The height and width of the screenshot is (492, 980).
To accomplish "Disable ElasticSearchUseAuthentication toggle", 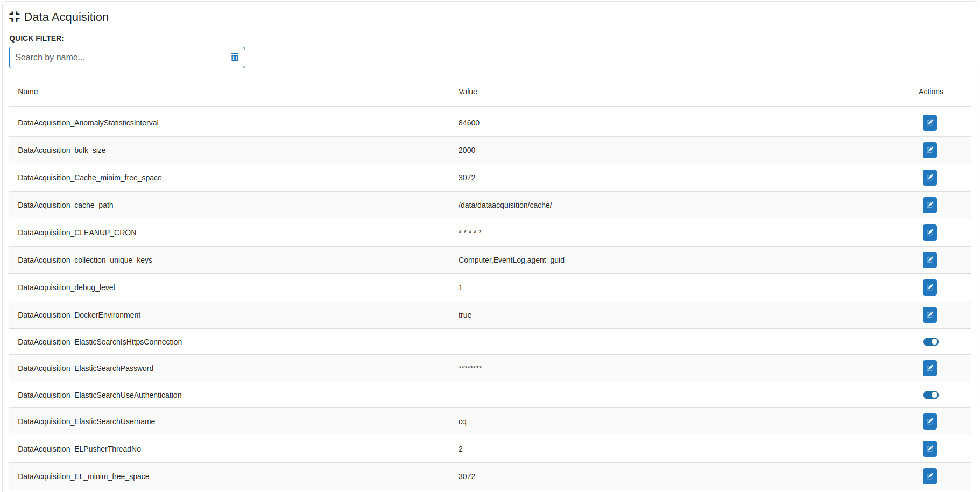I will (930, 395).
